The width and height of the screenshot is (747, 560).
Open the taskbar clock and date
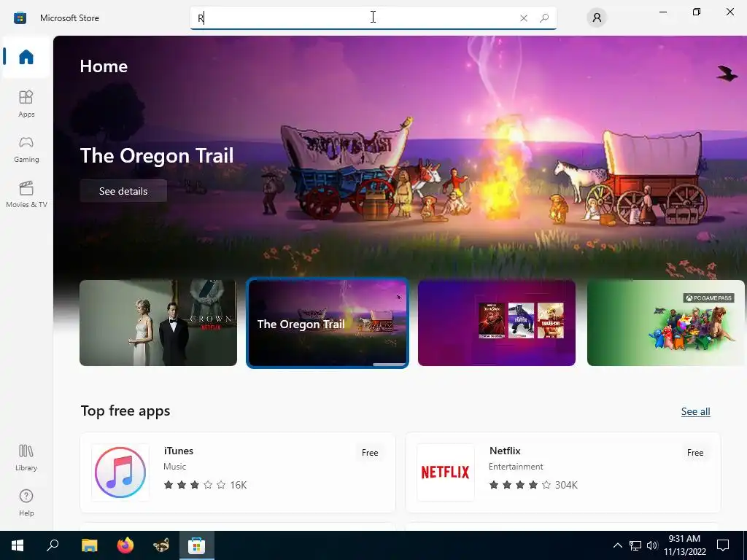click(x=684, y=545)
